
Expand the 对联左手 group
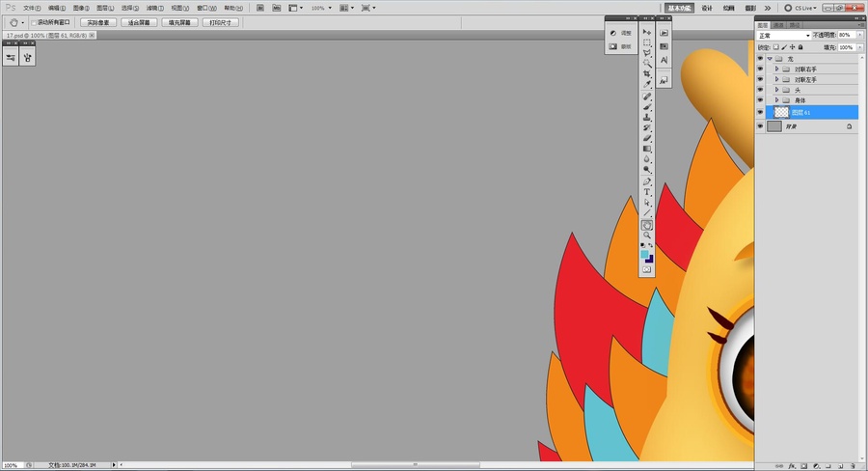tap(776, 79)
